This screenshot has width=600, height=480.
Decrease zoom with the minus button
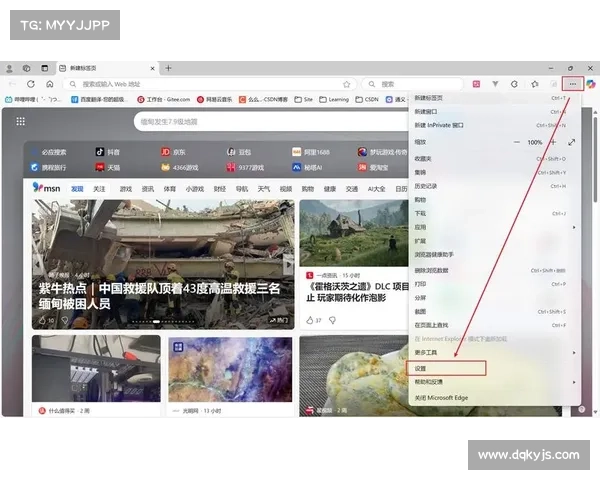tap(517, 142)
